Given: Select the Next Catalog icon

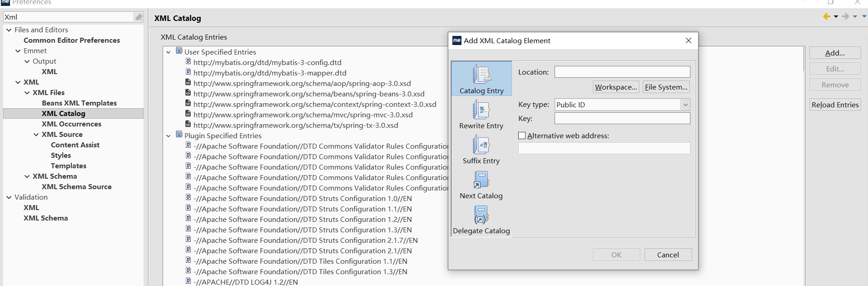Looking at the screenshot, I should (481, 180).
